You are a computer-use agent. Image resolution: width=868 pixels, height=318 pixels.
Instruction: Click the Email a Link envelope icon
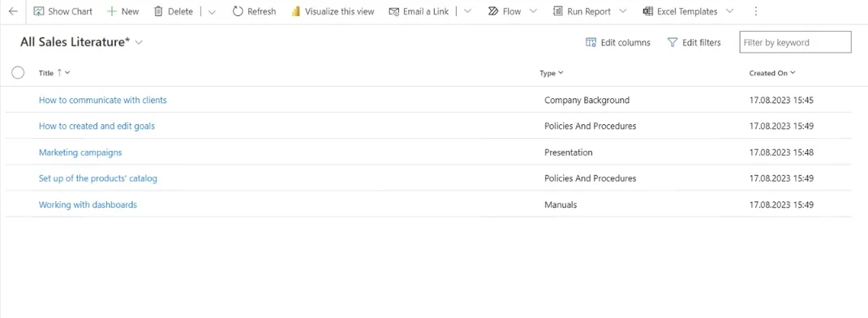(x=393, y=11)
